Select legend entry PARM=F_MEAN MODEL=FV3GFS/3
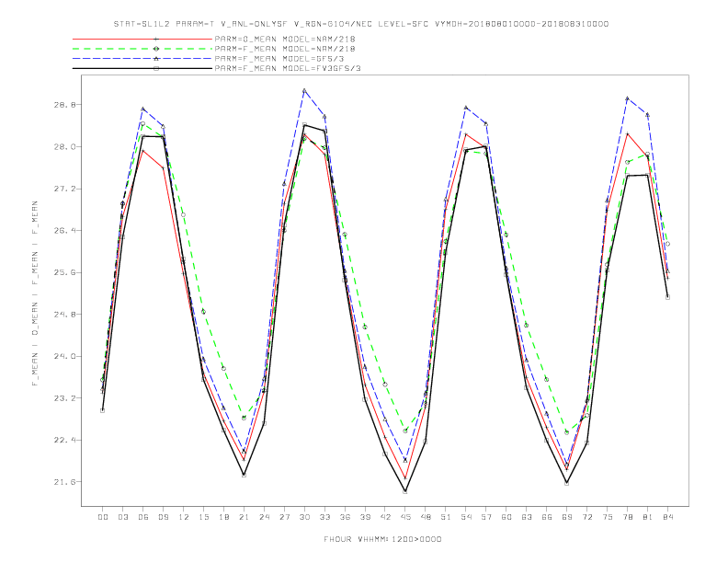 point(288,68)
